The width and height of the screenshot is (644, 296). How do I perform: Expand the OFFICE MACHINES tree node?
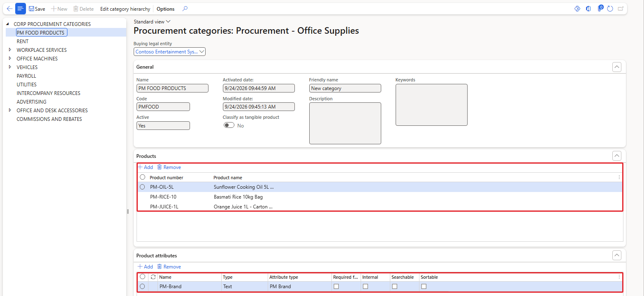(10, 58)
